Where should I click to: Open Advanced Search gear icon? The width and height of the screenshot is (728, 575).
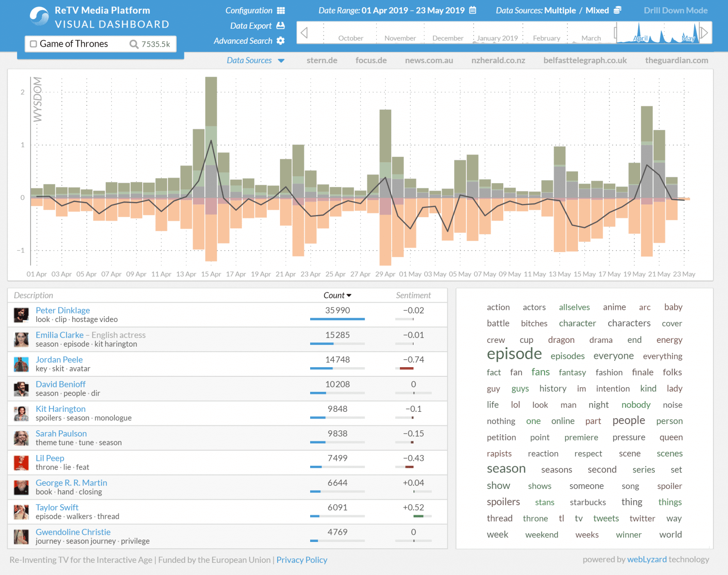[x=281, y=41]
